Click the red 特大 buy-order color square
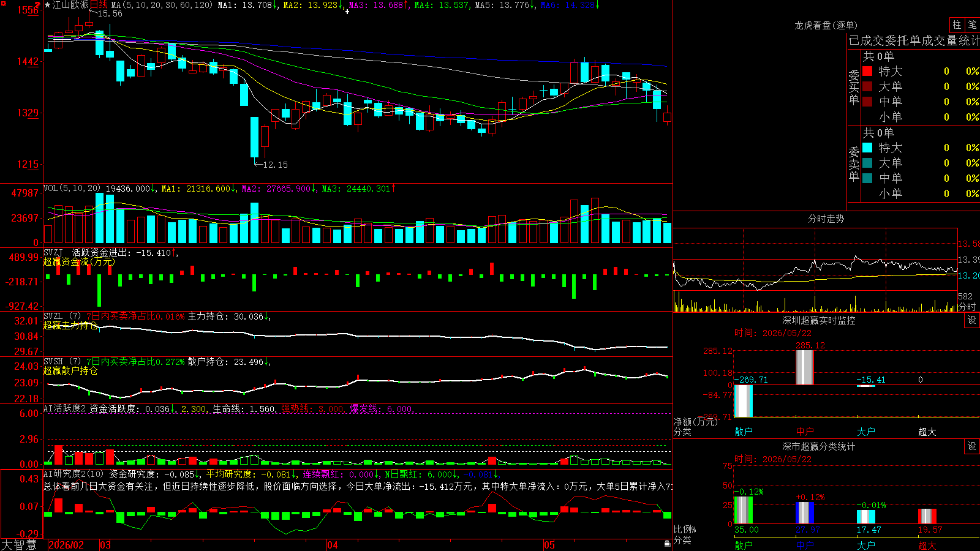The image size is (980, 551). [867, 71]
